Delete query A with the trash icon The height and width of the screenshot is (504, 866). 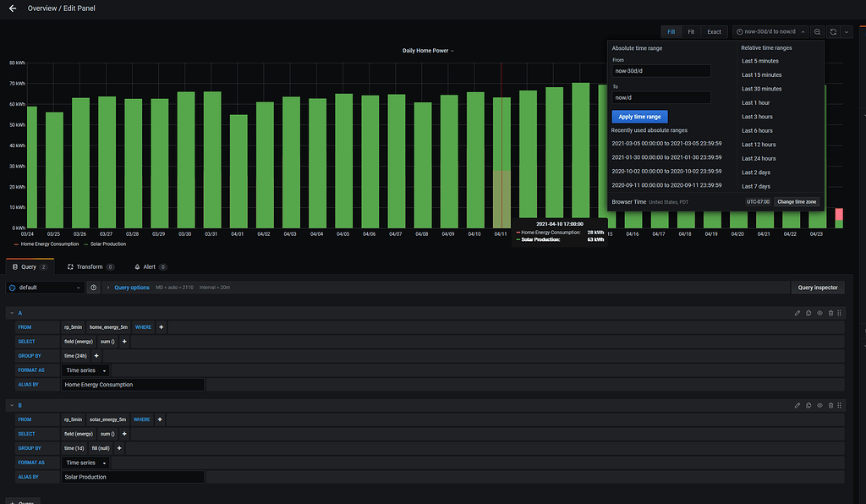coord(830,313)
